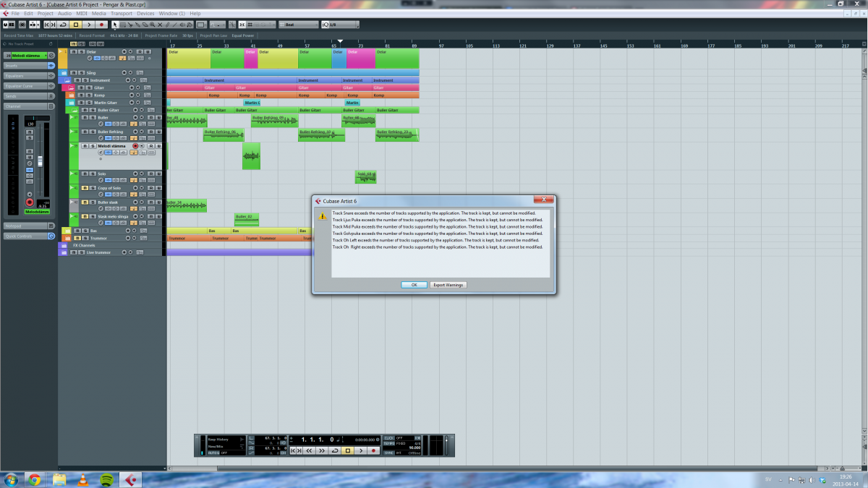Click Stop on the floating transport panel
This screenshot has height=488, width=868.
(x=347, y=450)
